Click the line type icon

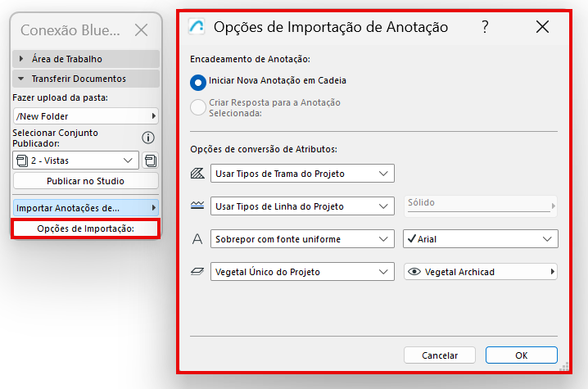click(x=197, y=206)
